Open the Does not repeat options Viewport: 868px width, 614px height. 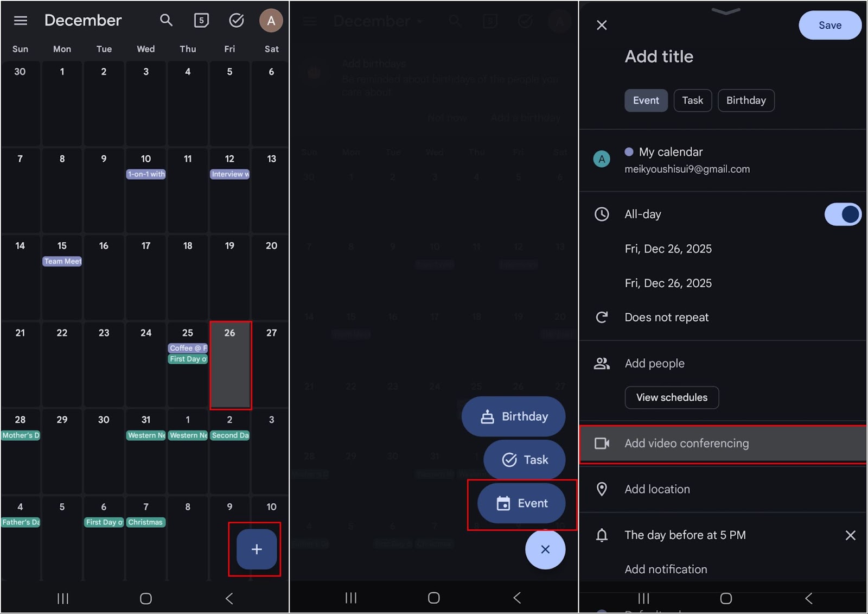tap(667, 318)
